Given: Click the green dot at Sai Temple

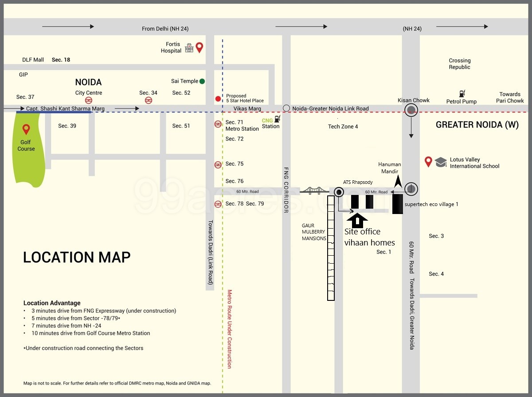Looking at the screenshot, I should click(x=202, y=81).
